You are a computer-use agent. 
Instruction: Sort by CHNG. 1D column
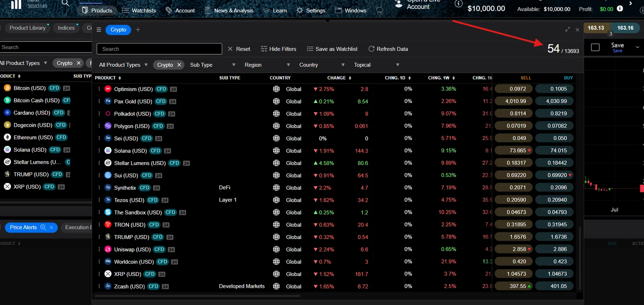point(398,78)
